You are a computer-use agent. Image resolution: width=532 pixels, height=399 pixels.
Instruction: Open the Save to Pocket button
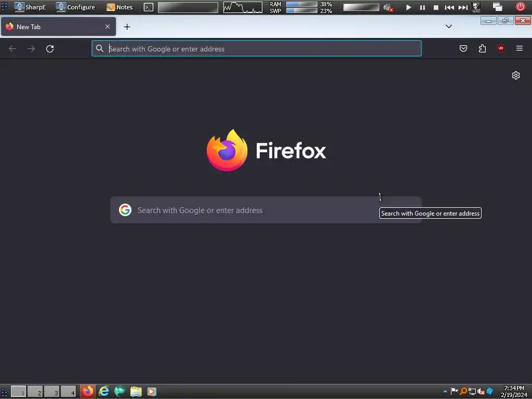tap(463, 48)
